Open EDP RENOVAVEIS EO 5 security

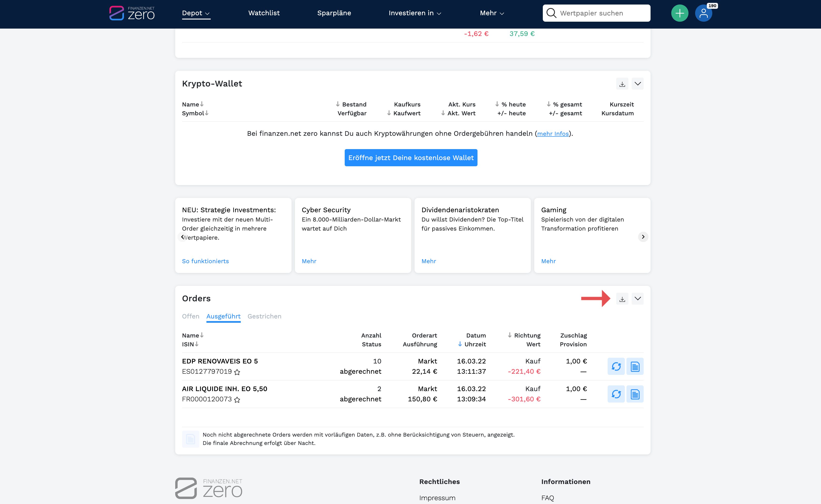(x=220, y=361)
